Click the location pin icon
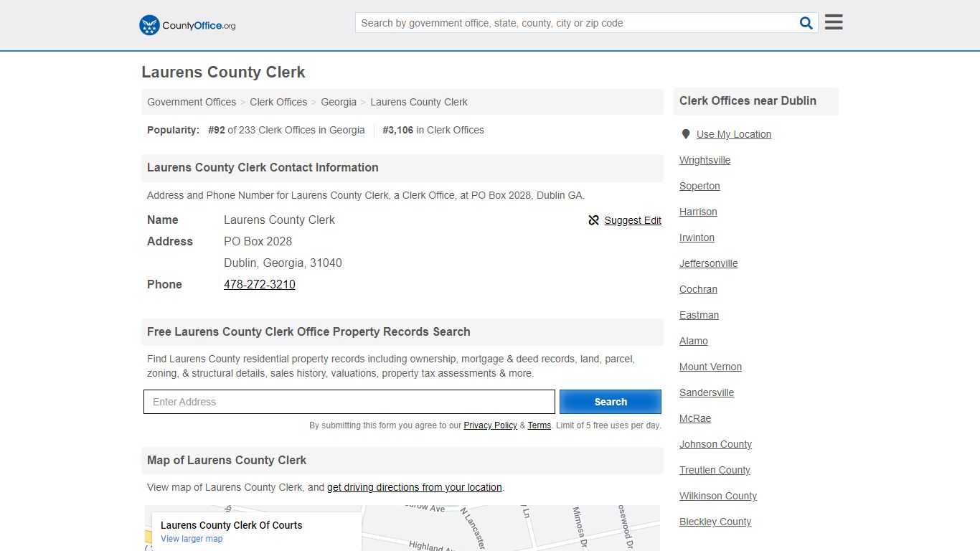This screenshot has width=980, height=551. tap(686, 134)
